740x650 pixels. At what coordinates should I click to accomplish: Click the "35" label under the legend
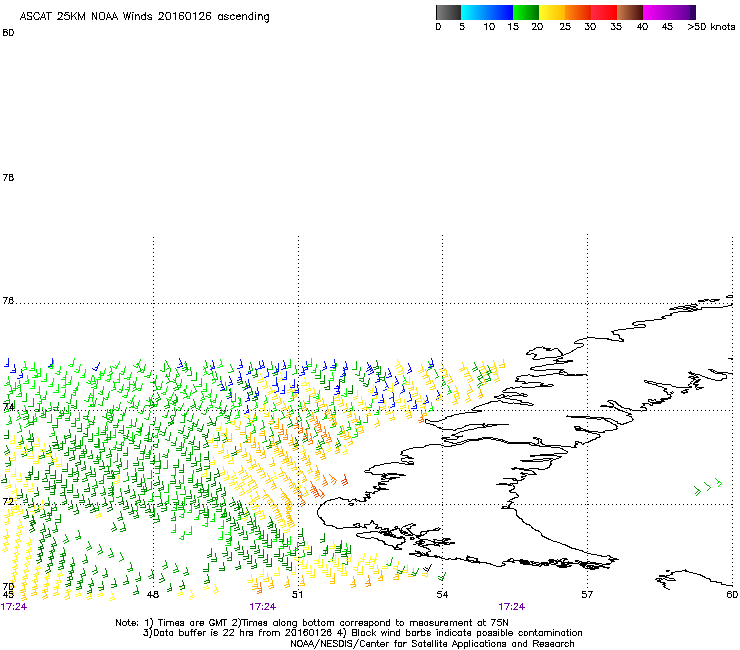click(616, 27)
